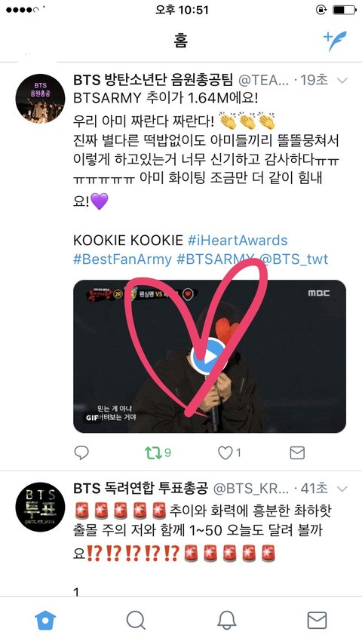
Task: Open the Home tab in bottom bar
Action: click(x=45, y=620)
